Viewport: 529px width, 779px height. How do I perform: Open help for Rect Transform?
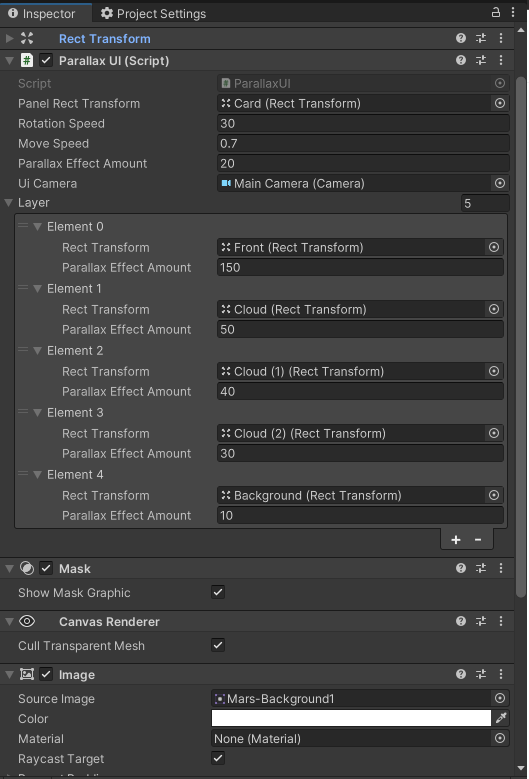click(x=461, y=38)
